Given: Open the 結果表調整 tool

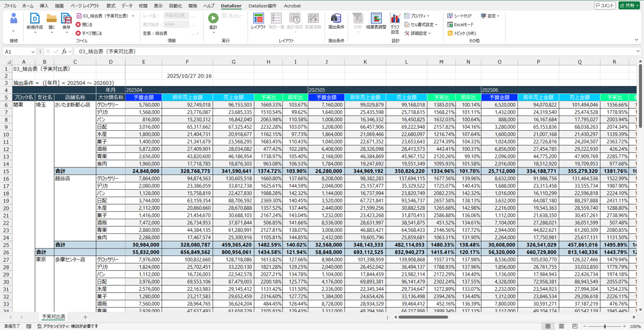Looking at the screenshot, I should [376, 19].
